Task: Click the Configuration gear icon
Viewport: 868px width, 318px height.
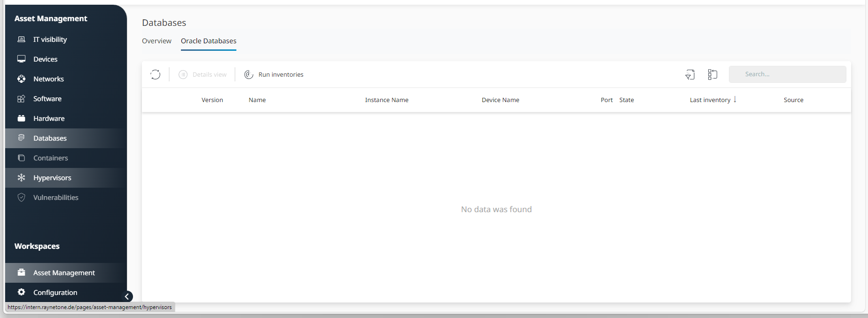Action: pyautogui.click(x=22, y=292)
